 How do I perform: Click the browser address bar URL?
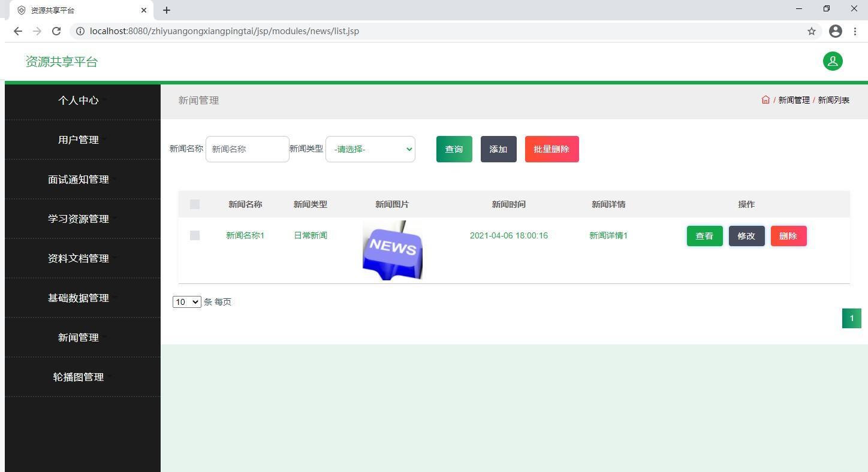pyautogui.click(x=224, y=31)
